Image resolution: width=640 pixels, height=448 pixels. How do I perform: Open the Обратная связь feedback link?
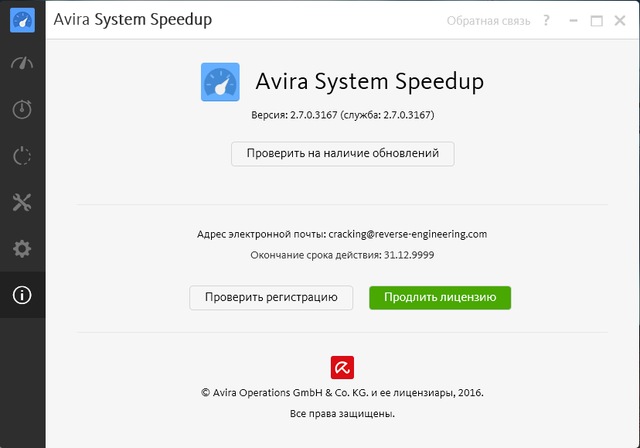pos(488,21)
